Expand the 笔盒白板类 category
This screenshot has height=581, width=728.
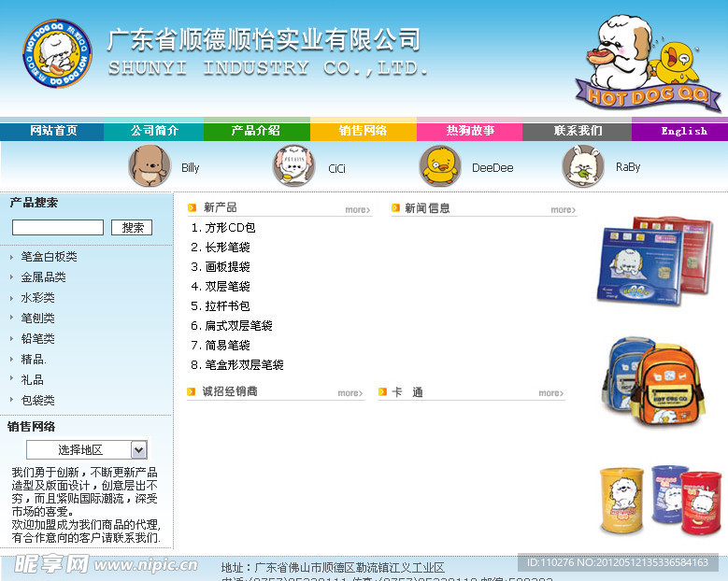pyautogui.click(x=49, y=257)
